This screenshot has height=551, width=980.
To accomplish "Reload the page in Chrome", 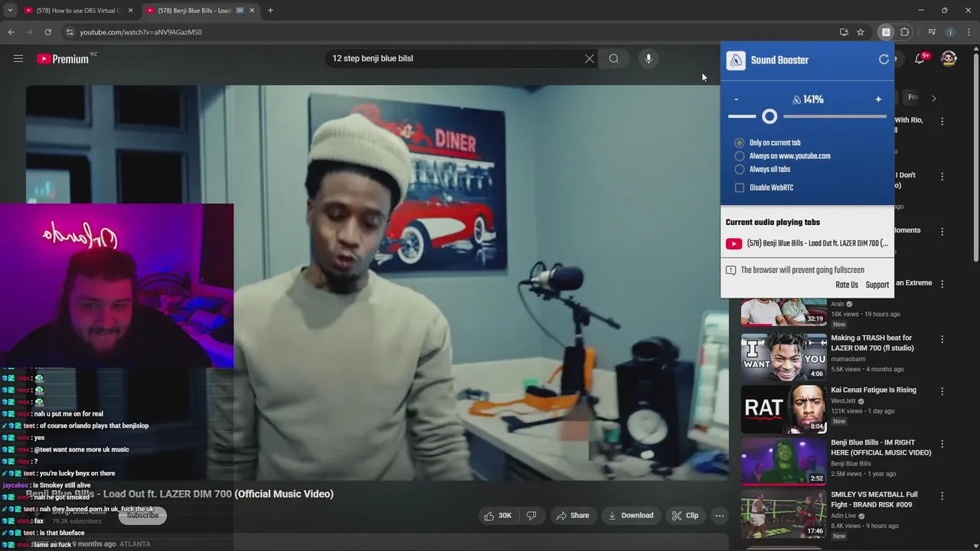I will click(x=47, y=32).
